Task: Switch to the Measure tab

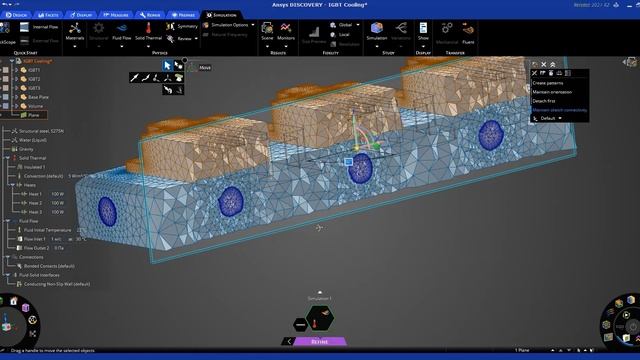Action: point(116,15)
